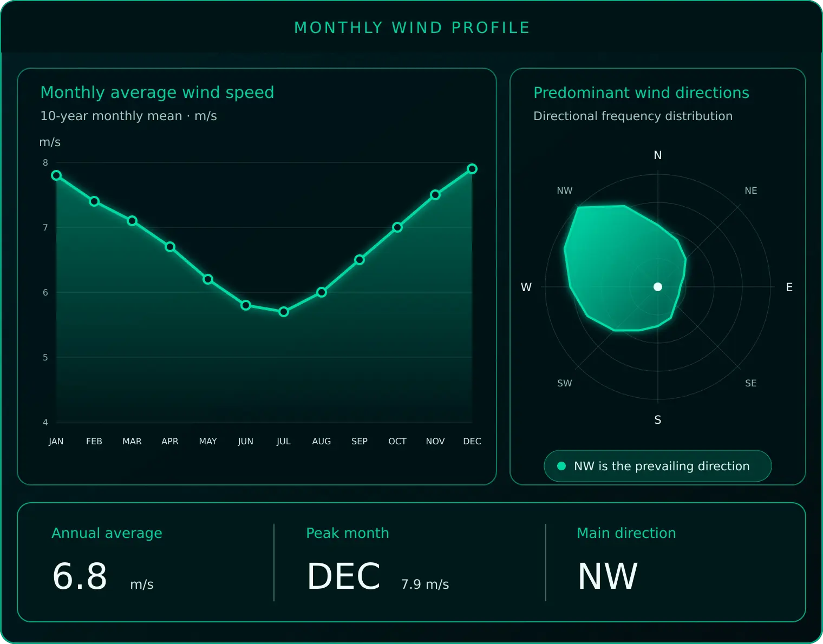
Task: Click the 6.8 annual average value
Action: 80,576
